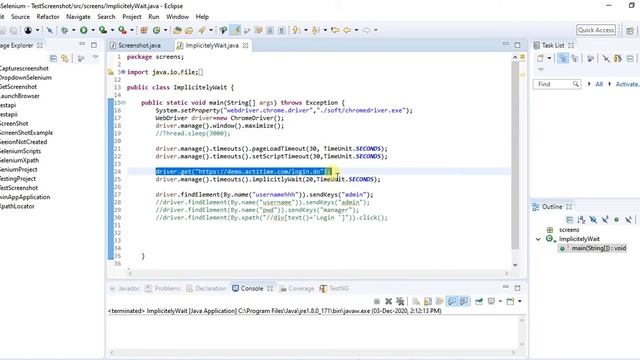Select the TestingProject entry in Package Explorer
The height and width of the screenshot is (360, 640).
coord(18,179)
